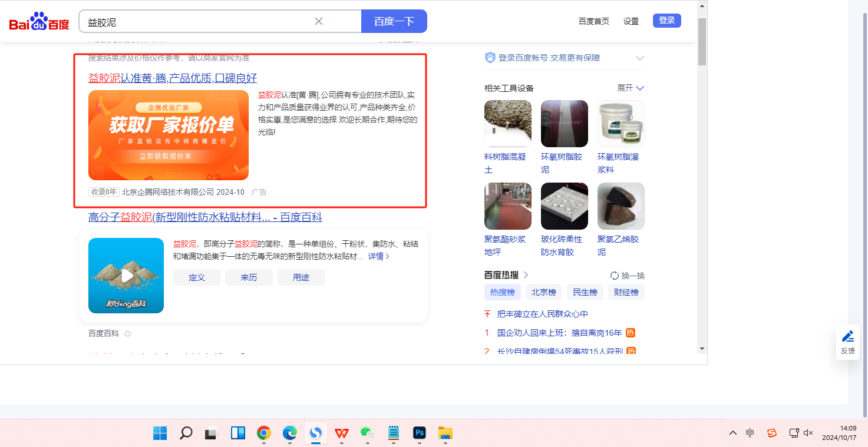Switch to the 北京榜 tab
Image resolution: width=868 pixels, height=447 pixels.
(544, 292)
